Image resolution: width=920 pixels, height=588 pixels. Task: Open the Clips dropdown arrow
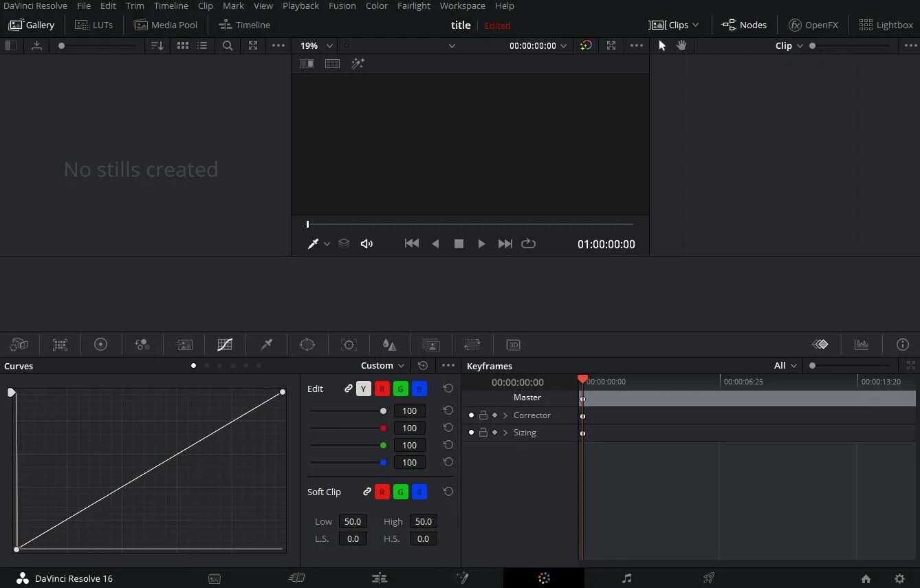click(x=695, y=25)
